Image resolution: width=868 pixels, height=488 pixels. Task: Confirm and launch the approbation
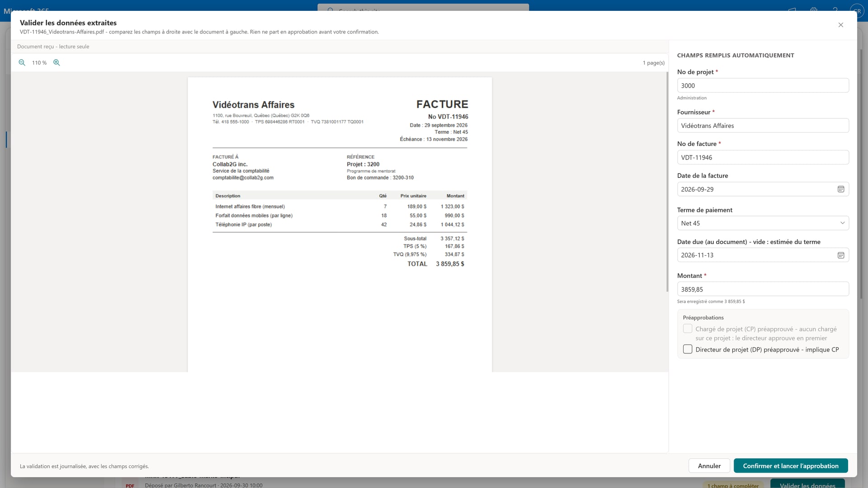click(x=791, y=466)
